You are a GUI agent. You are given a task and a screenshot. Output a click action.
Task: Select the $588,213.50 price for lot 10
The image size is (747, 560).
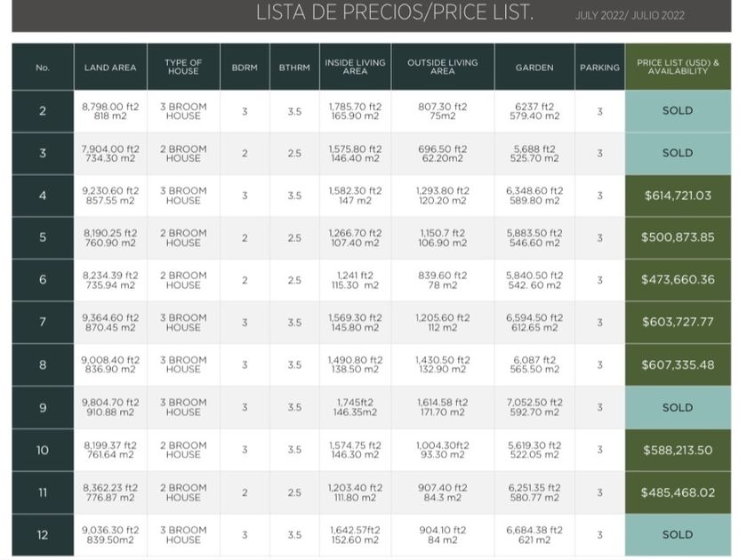[x=678, y=451]
